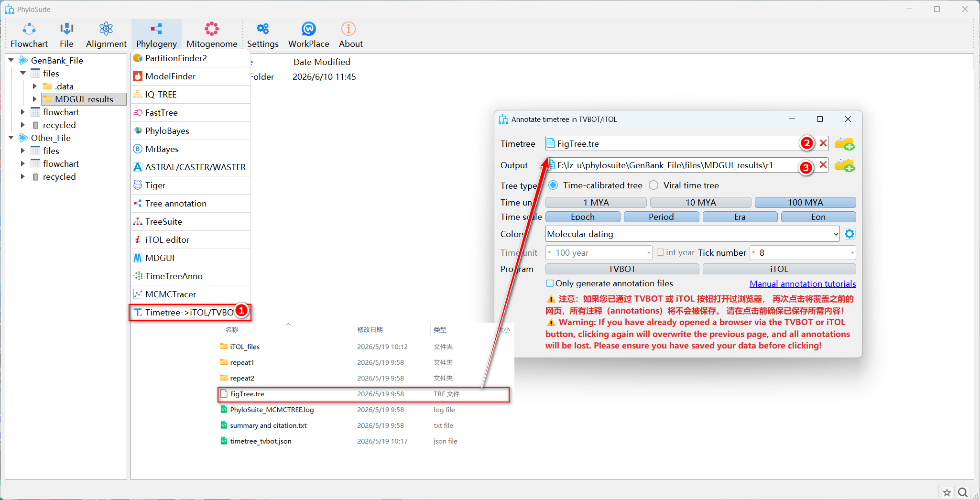Viewport: 980px width, 500px height.
Task: Click the MCMCTracer icon in menu
Action: pyautogui.click(x=138, y=294)
